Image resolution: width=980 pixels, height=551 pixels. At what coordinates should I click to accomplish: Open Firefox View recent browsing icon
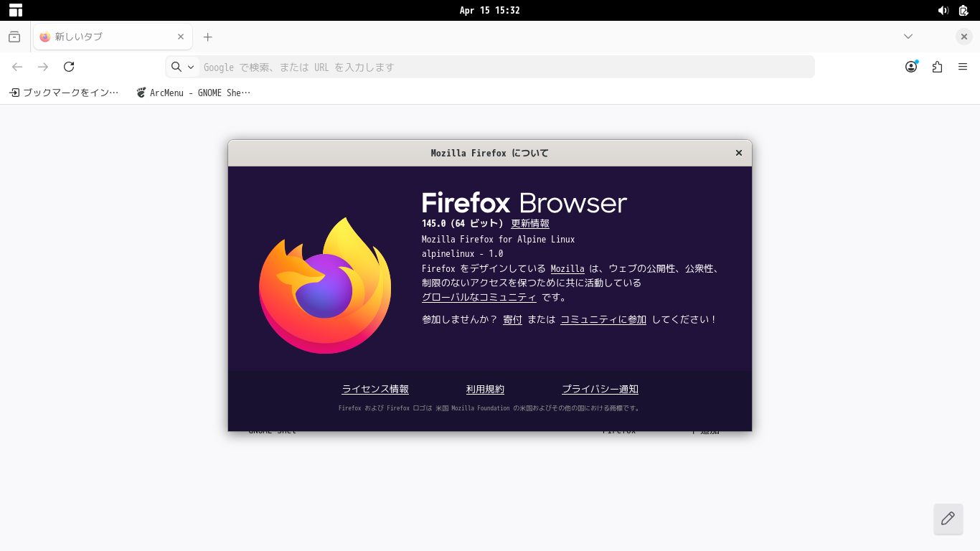click(x=14, y=37)
